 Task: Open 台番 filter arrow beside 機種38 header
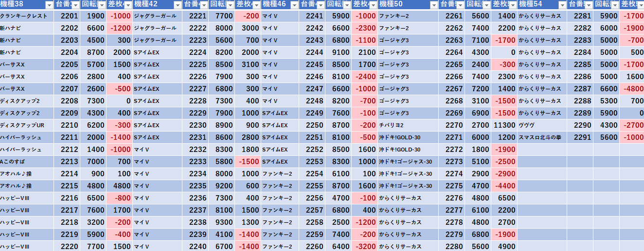[75, 5]
